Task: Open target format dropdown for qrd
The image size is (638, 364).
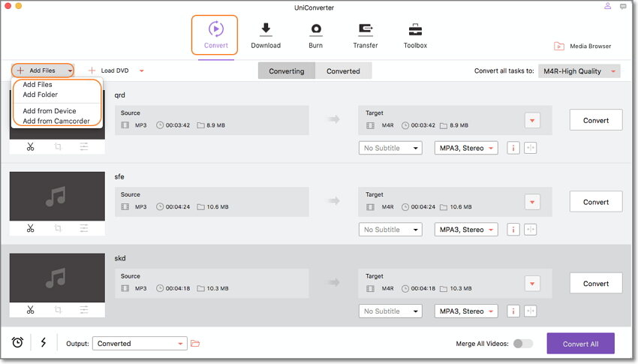Action: point(532,120)
